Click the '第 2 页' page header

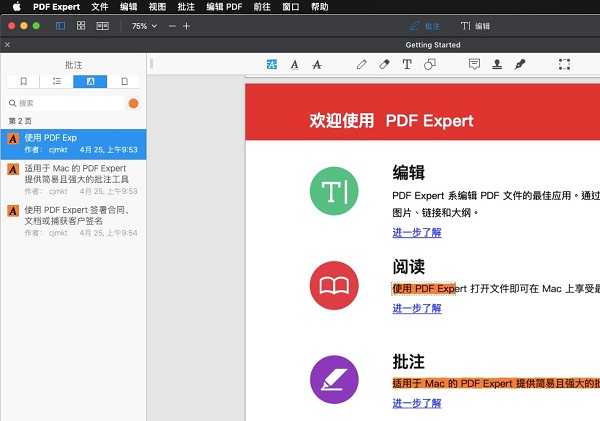tap(20, 121)
